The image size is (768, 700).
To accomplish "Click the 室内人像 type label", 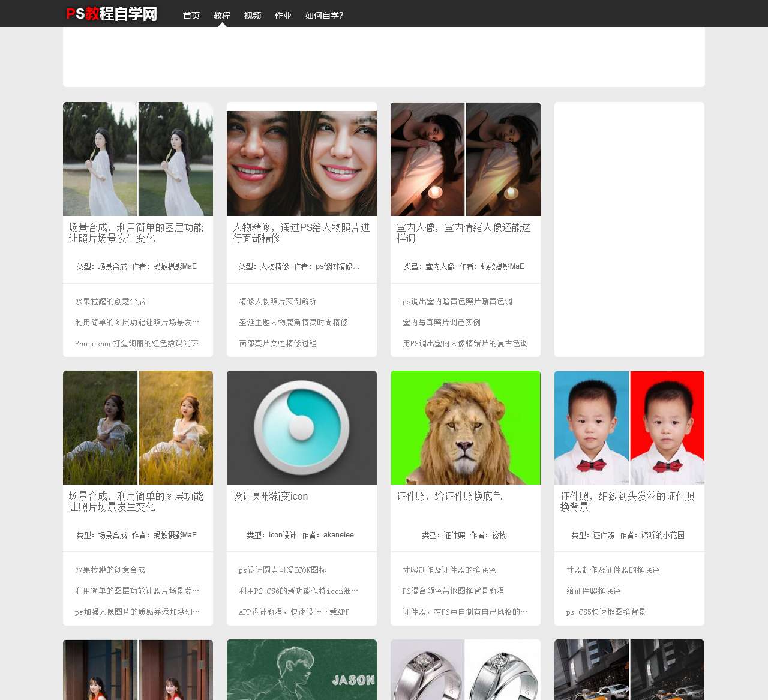I will [x=440, y=266].
